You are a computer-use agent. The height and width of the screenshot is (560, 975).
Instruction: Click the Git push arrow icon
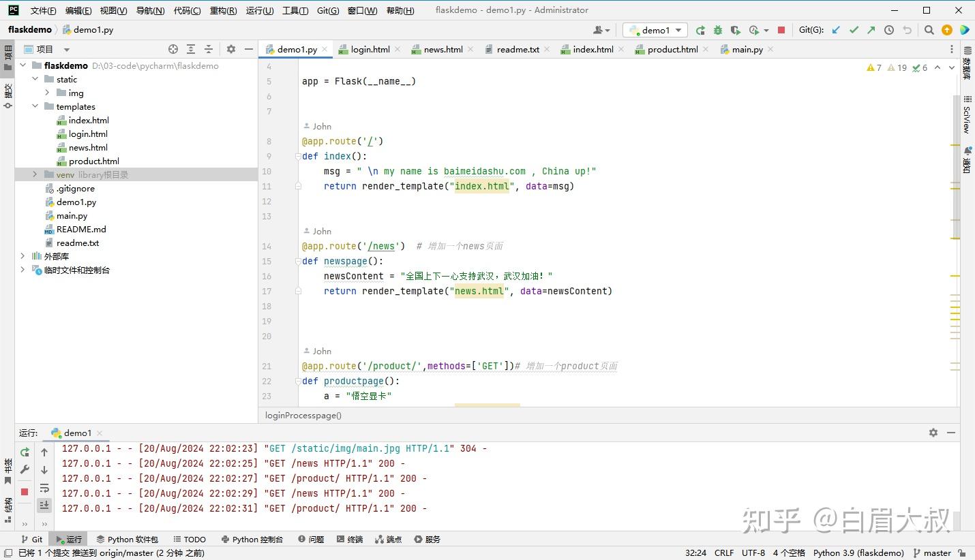(x=871, y=30)
